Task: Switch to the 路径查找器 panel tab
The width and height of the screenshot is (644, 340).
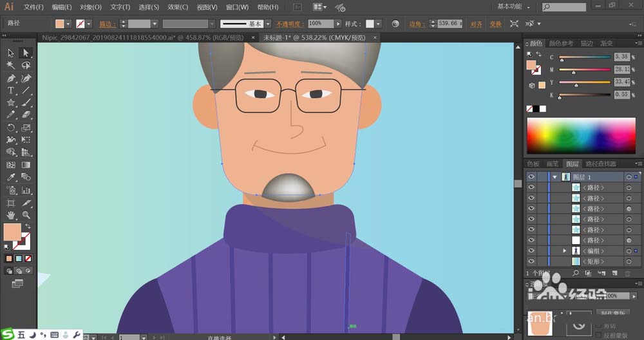Action: [601, 164]
